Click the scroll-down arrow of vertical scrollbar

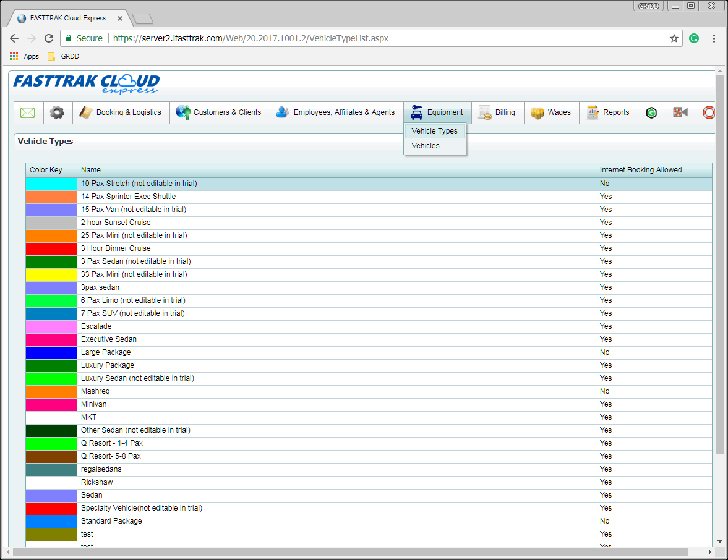point(719,541)
